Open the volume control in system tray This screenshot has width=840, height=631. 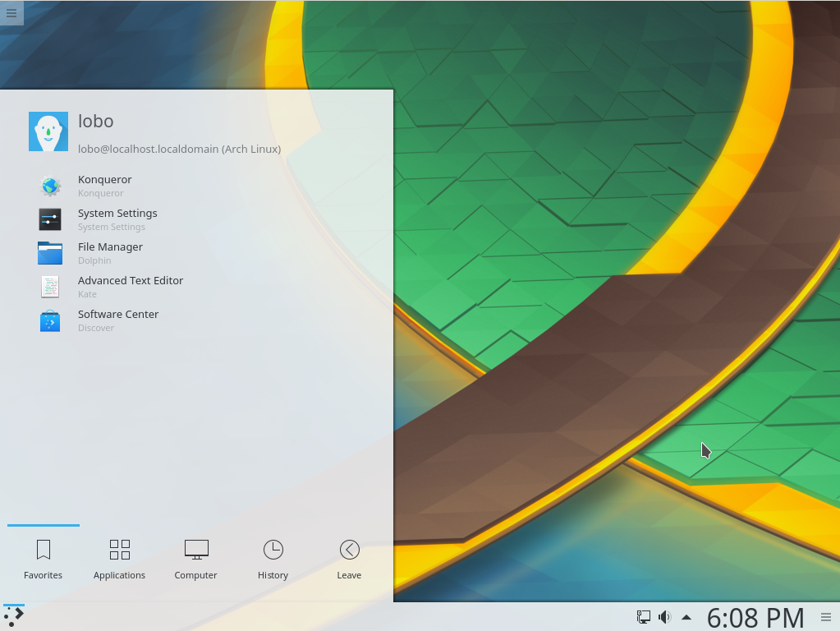pyautogui.click(x=663, y=617)
